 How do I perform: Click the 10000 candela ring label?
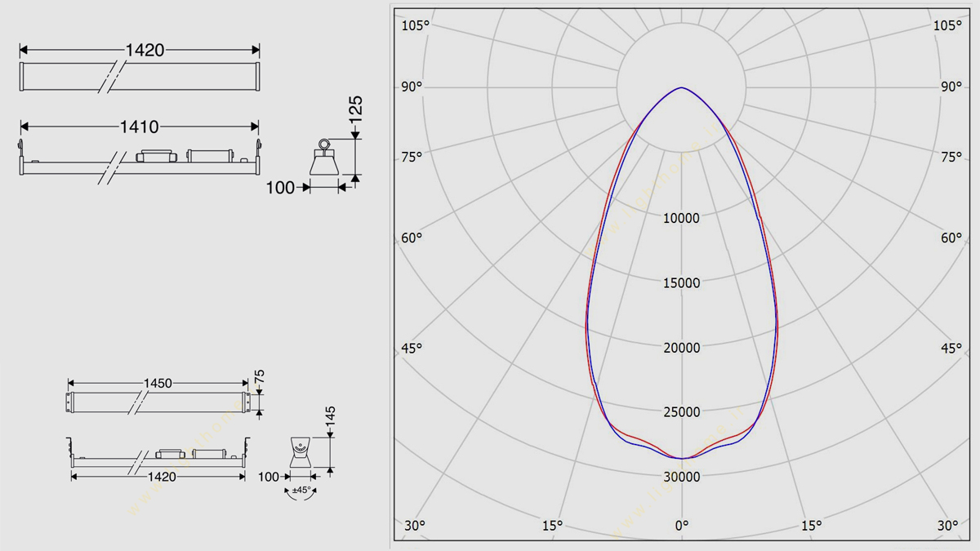(x=681, y=218)
